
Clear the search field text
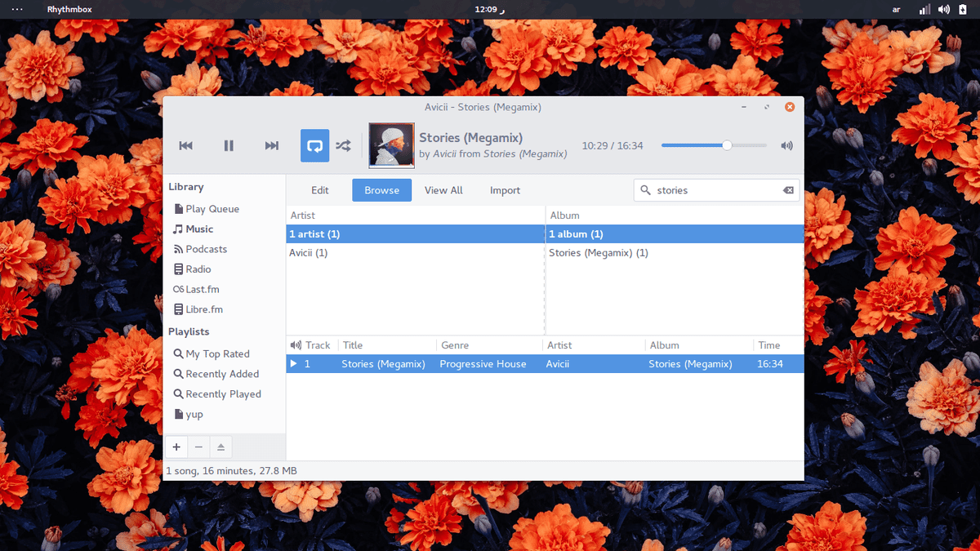pyautogui.click(x=788, y=190)
